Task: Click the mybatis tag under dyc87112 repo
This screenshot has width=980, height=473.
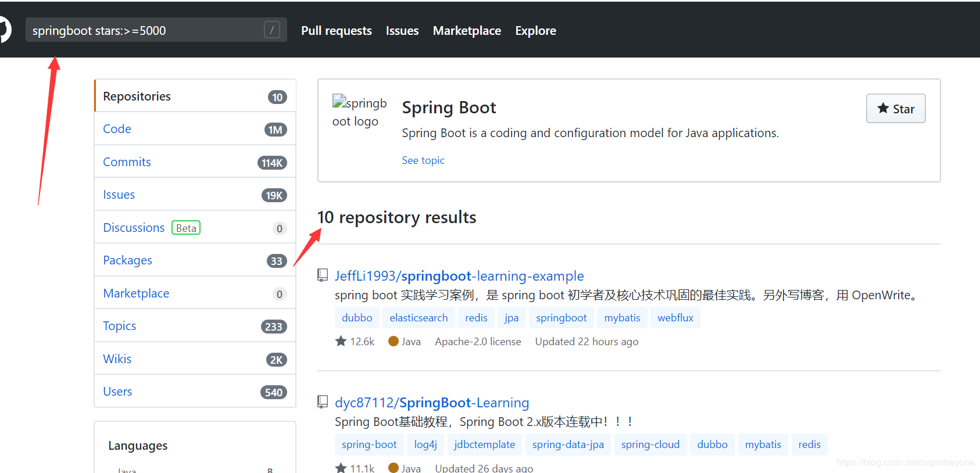Action: pyautogui.click(x=763, y=445)
